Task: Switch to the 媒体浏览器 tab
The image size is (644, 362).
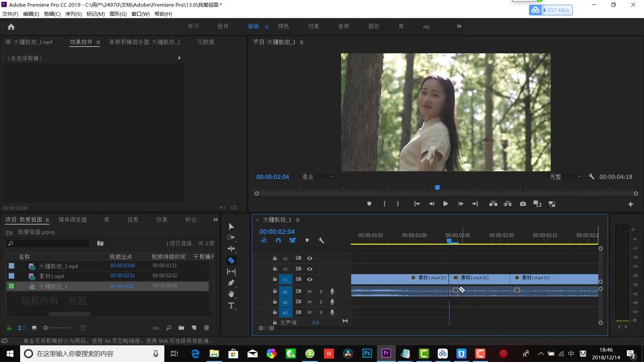Action: 73,220
